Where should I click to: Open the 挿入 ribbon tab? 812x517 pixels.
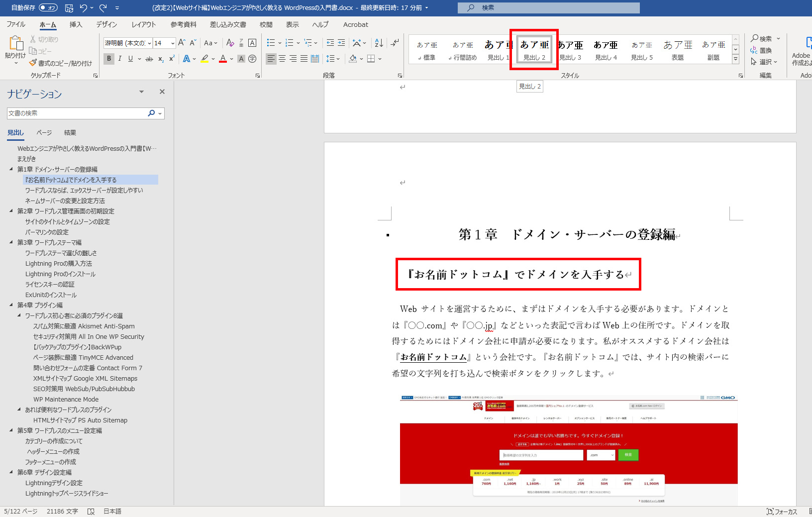[x=76, y=24]
